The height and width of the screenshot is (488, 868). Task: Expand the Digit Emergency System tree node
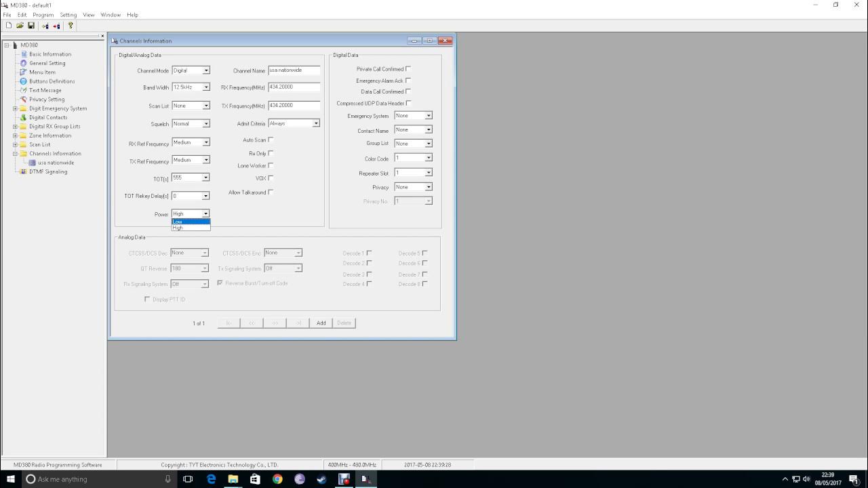click(15, 108)
